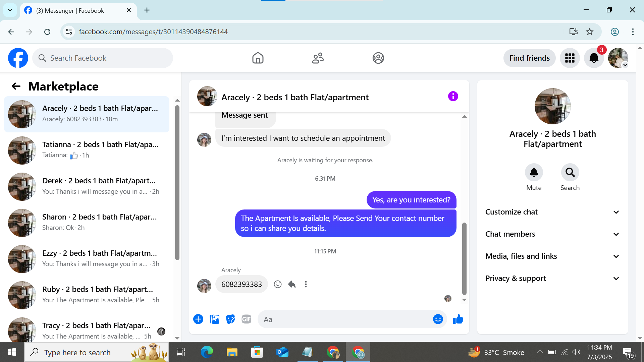Expand Customize chat section
The height and width of the screenshot is (362, 644).
pyautogui.click(x=552, y=212)
